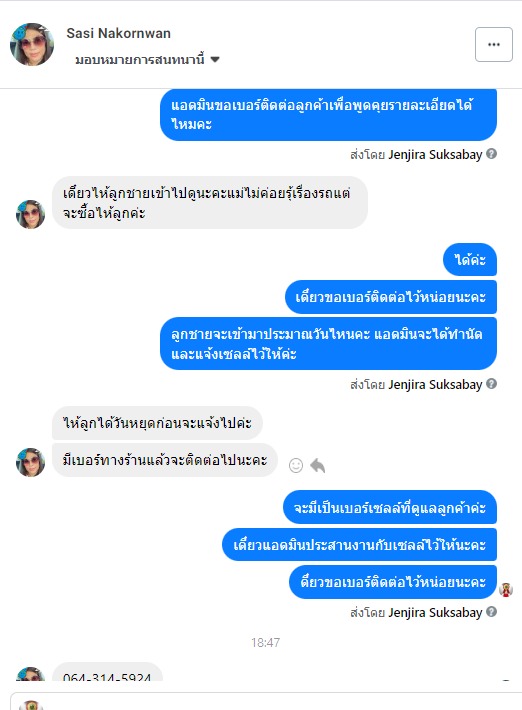Click the first Jenjira Suksabay sender name
Viewport: 522px width, 710px height.
[x=435, y=154]
